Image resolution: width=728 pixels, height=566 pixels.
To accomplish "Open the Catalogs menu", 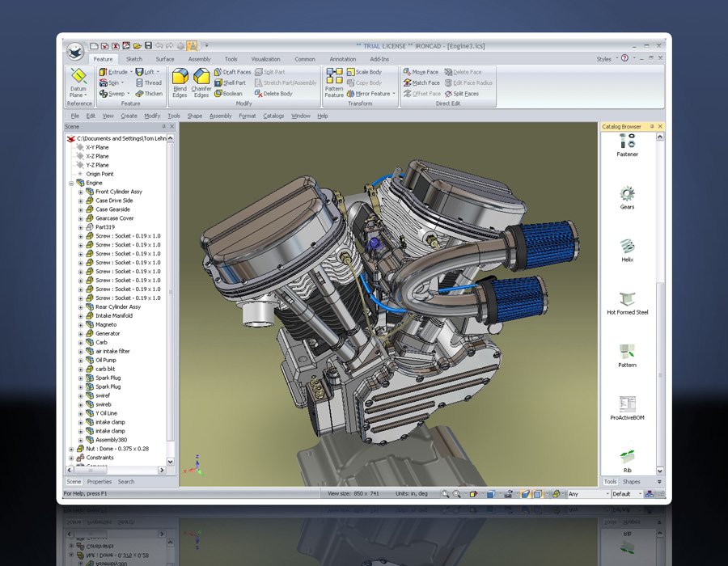I will pos(273,116).
